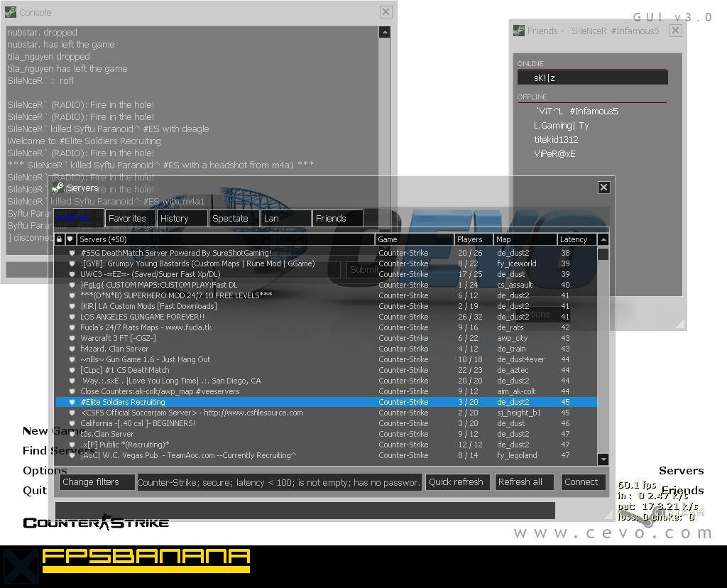727x588 pixels.
Task: Click Servers link at bottom right
Action: 681,471
